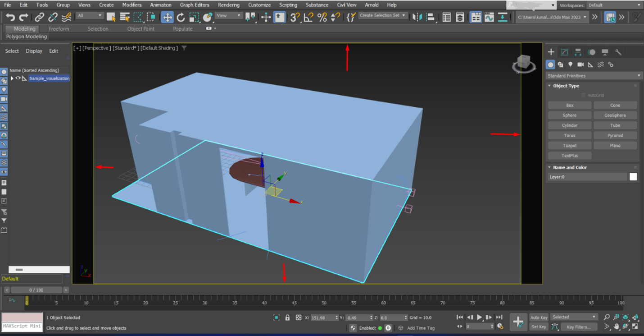The height and width of the screenshot is (336, 644).
Task: Activate the Select and Scale tool
Action: [194, 17]
